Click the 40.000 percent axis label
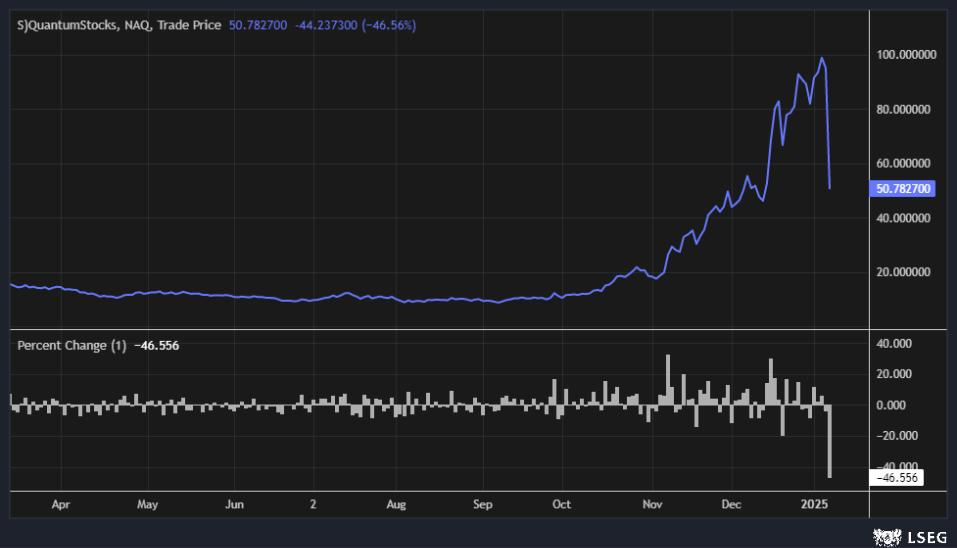957x548 pixels. pos(894,344)
